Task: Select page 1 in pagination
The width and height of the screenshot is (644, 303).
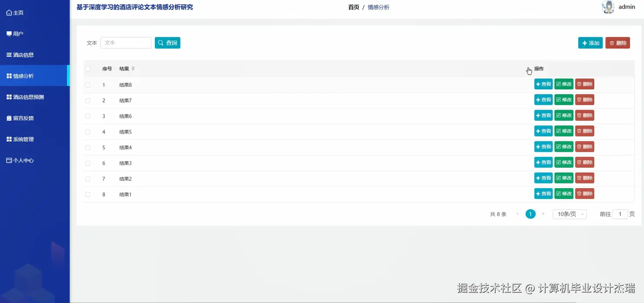Action: [x=530, y=214]
